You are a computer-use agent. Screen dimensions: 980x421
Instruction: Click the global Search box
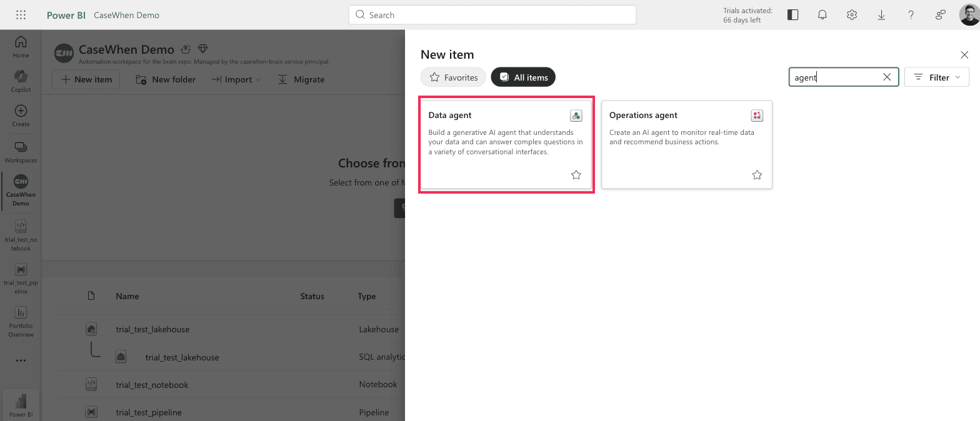coord(492,15)
